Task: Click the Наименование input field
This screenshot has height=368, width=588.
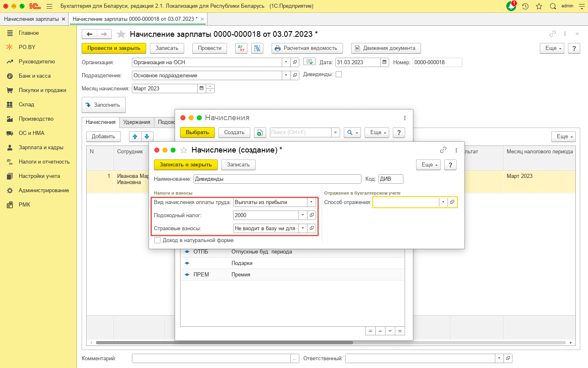Action: point(277,179)
